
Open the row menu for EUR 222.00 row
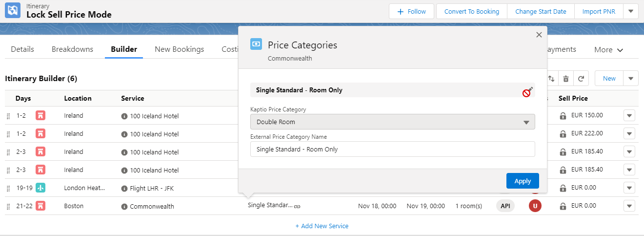click(630, 134)
